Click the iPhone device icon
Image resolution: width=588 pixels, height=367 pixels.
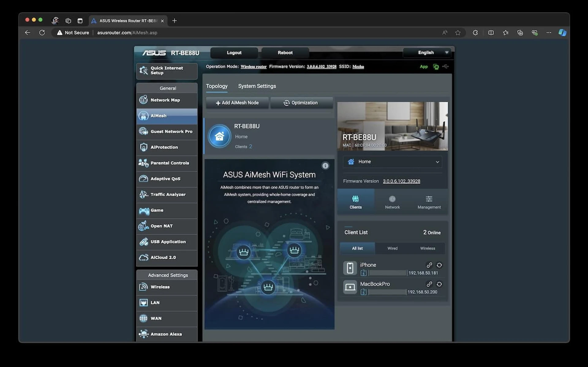[350, 268]
